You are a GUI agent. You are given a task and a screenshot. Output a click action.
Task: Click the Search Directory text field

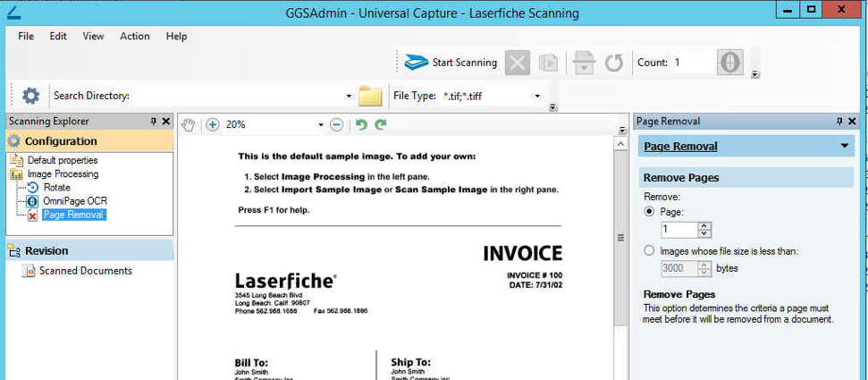238,97
